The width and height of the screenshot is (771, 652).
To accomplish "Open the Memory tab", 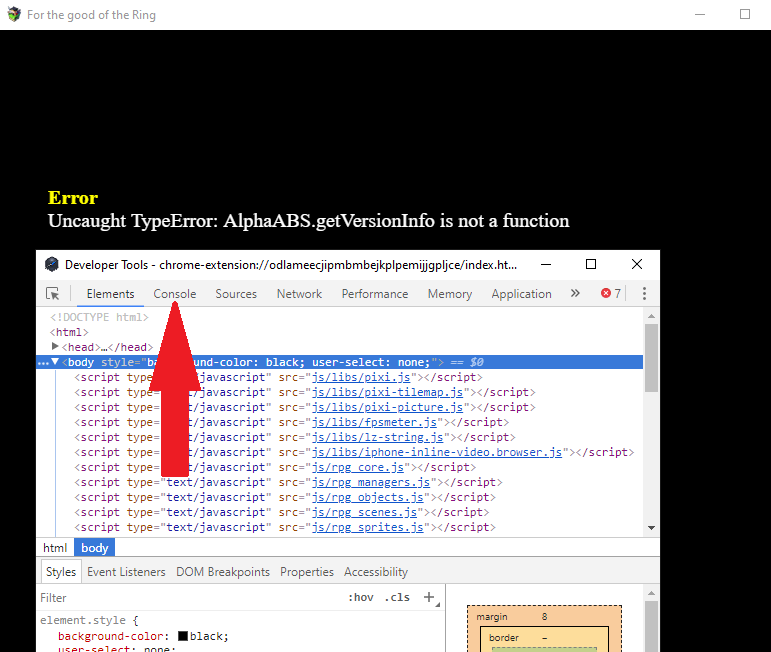I will coord(449,294).
